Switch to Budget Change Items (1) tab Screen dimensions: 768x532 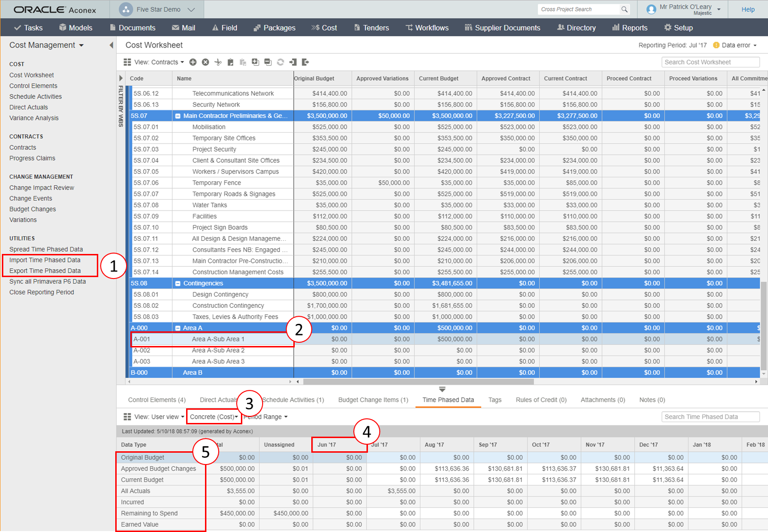point(373,400)
